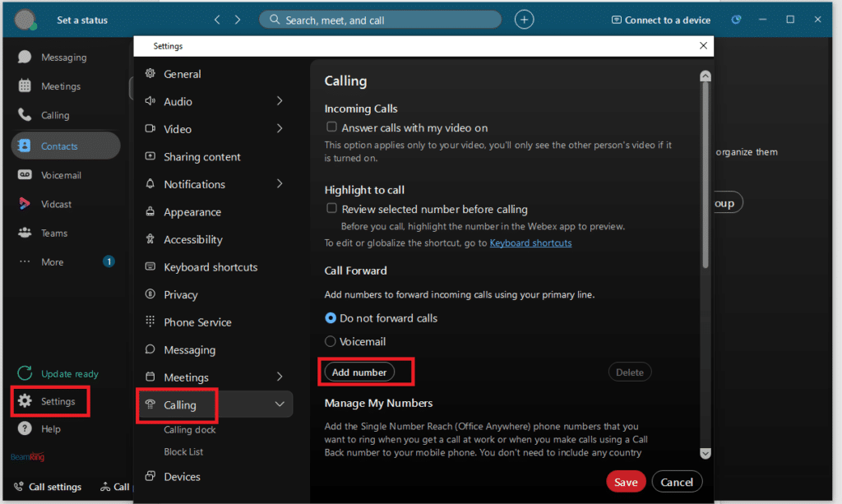The height and width of the screenshot is (504, 842).
Task: Open the Voicemail sidebar icon
Action: coord(25,175)
